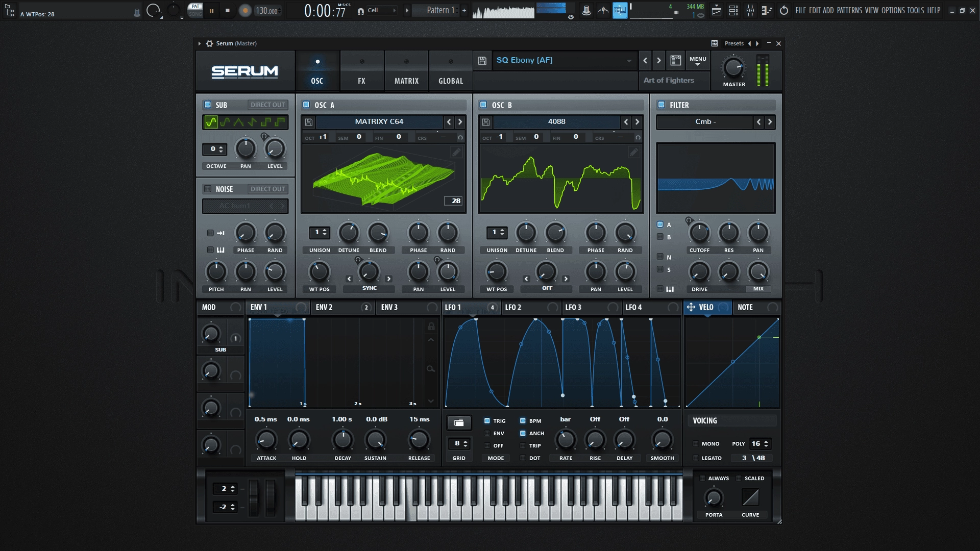Open the Cmb filter type dropdown
Viewport: 980px width, 551px height.
(x=705, y=122)
